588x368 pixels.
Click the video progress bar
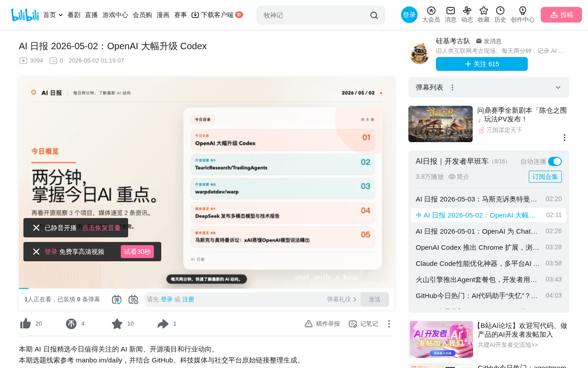click(207, 288)
